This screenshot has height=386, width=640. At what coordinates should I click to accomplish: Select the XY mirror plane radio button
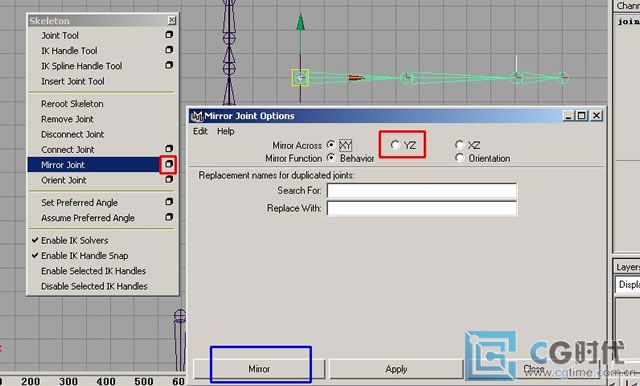pos(331,145)
